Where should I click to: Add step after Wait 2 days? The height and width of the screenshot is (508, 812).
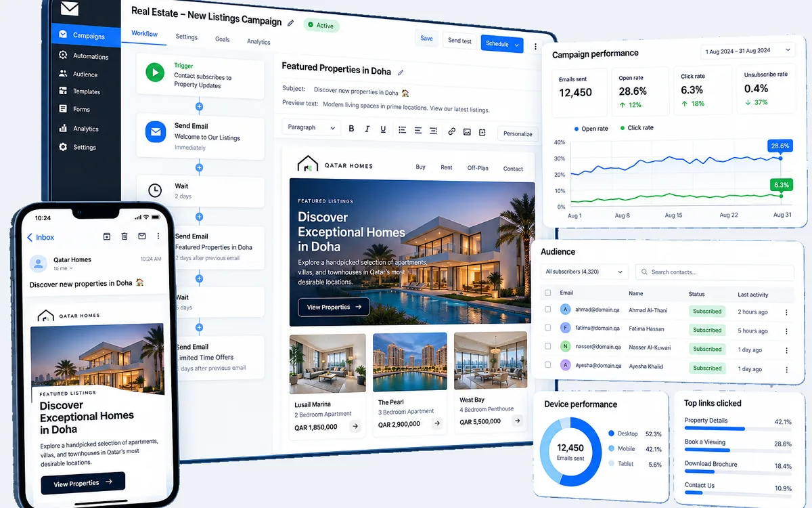tap(199, 217)
